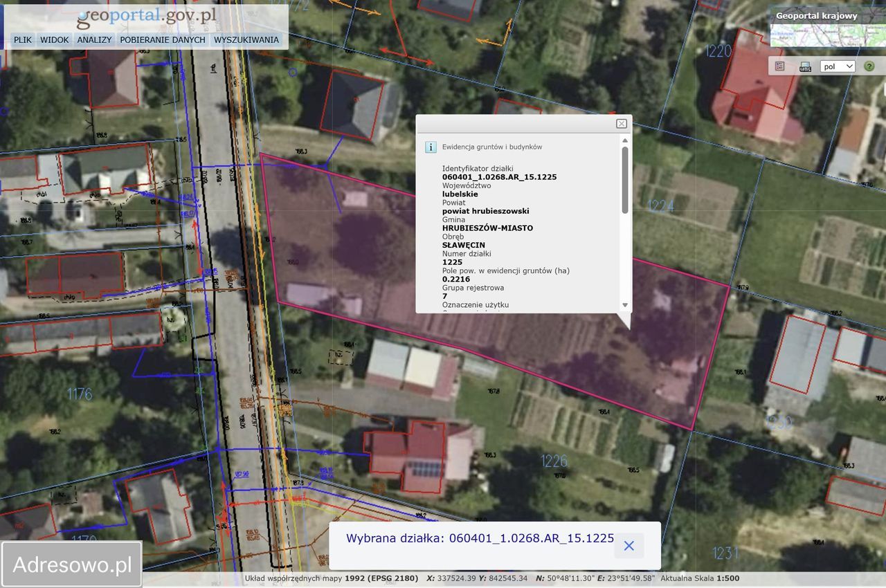Open the ANALIZY menu
The image size is (886, 588).
(x=94, y=40)
